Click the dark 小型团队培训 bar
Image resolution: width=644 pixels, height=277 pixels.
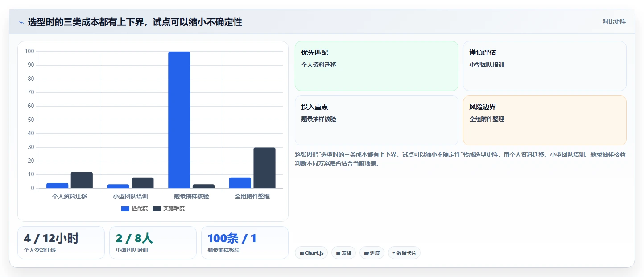click(x=142, y=183)
